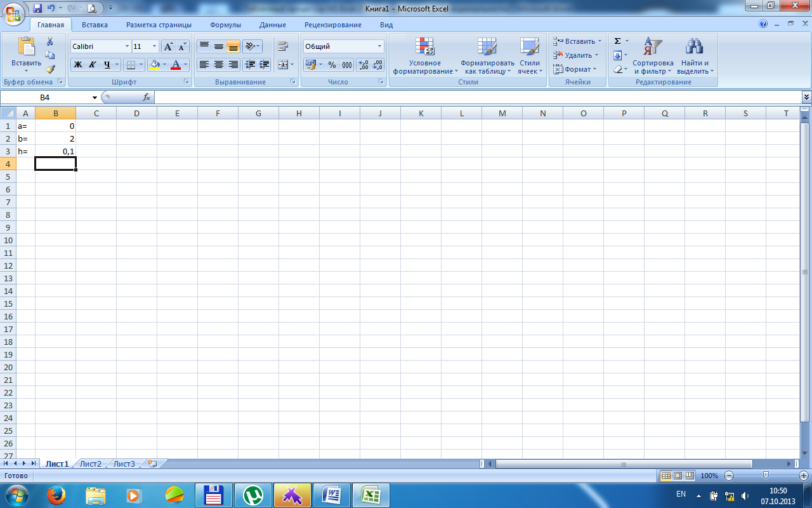The image size is (812, 508).
Task: Click Удалить cells button
Action: (575, 55)
